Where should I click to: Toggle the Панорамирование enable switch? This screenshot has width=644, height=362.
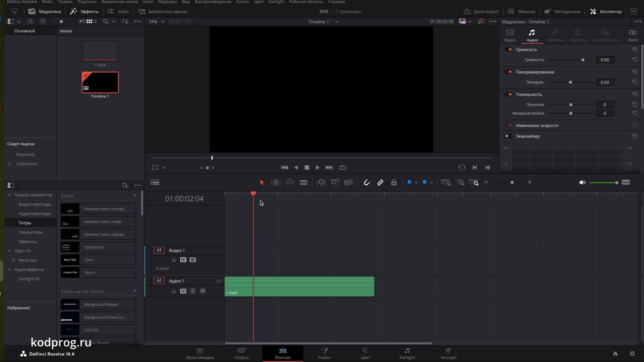(508, 72)
